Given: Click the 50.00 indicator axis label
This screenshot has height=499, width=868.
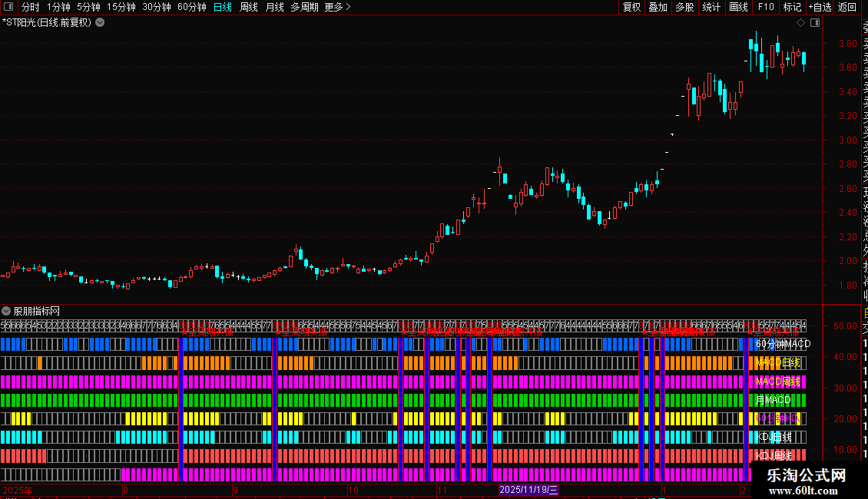Looking at the screenshot, I should [x=845, y=326].
